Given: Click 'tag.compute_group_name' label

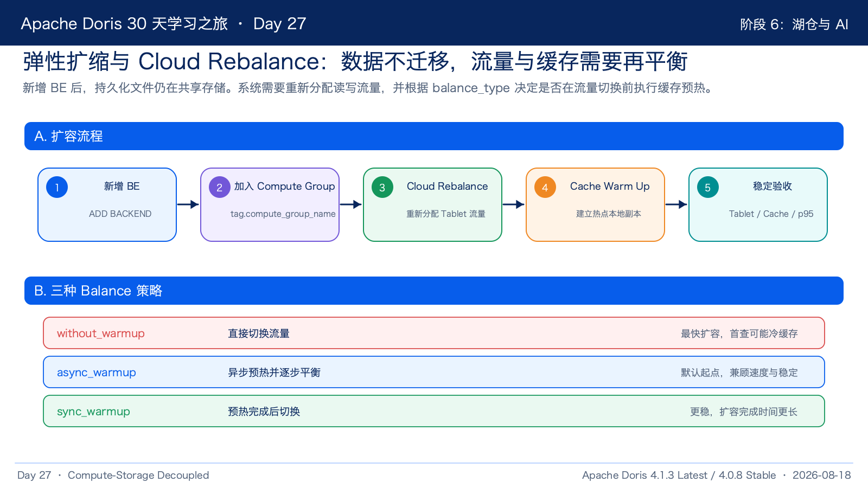Looking at the screenshot, I should [283, 214].
